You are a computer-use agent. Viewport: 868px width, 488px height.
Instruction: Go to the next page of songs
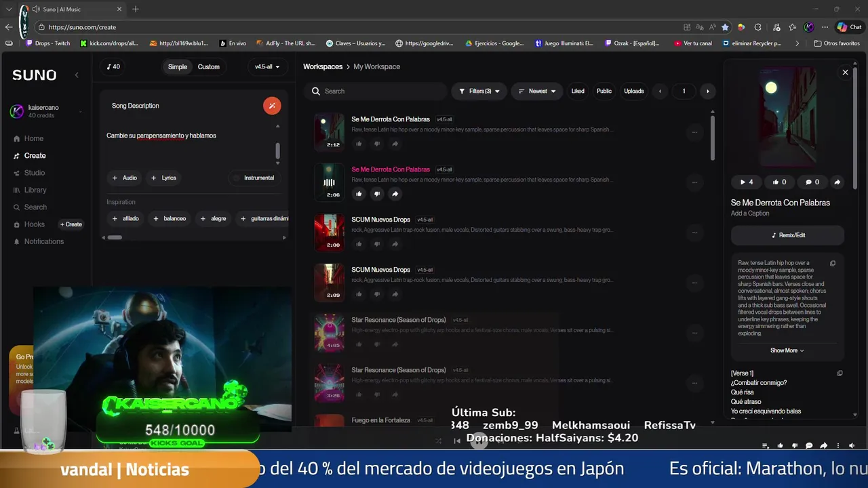point(708,91)
